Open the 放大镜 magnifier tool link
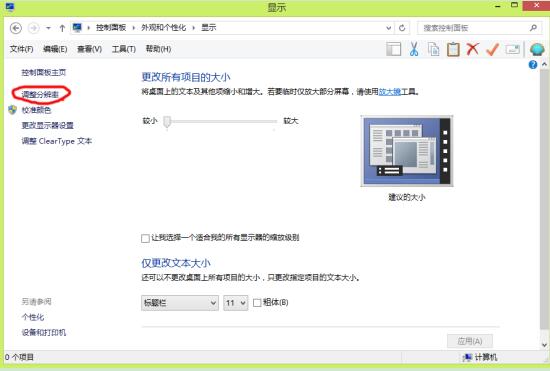Viewport: 550px width, 371px height. tap(390, 92)
